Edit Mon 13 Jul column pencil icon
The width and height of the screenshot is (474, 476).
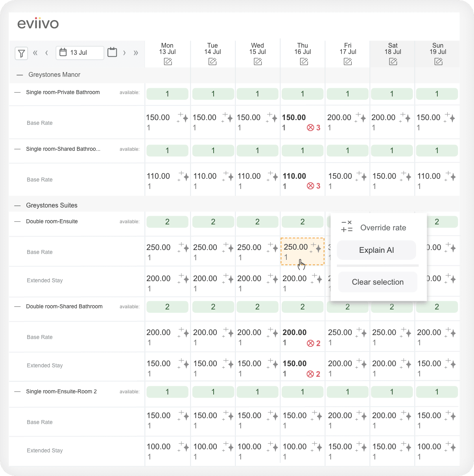168,61
